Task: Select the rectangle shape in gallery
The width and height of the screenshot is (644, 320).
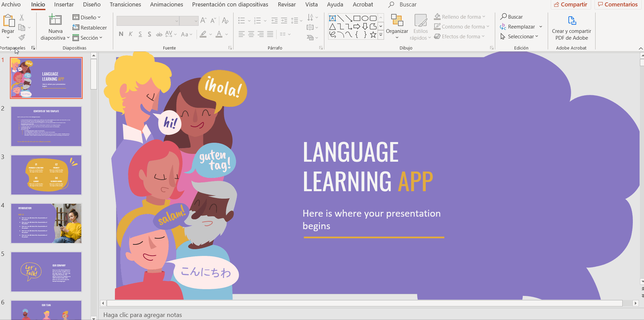Action: tap(357, 18)
